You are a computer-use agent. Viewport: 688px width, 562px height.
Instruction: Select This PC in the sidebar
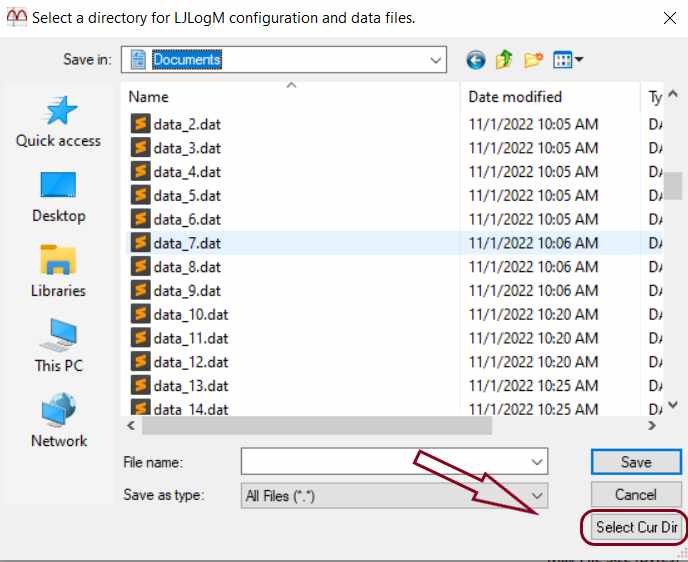click(x=58, y=347)
